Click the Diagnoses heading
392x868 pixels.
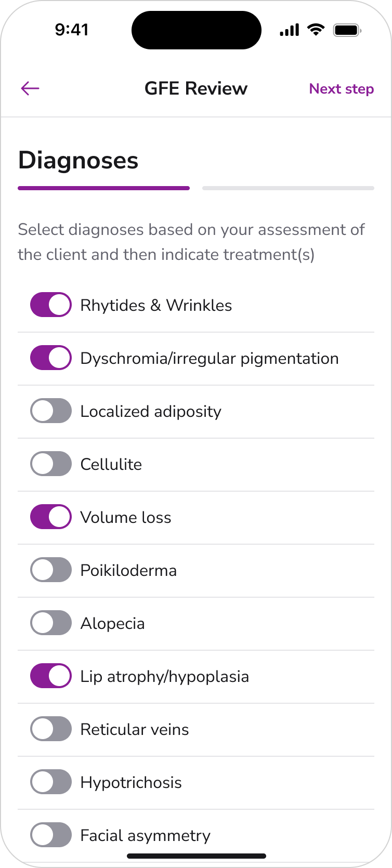pyautogui.click(x=79, y=160)
